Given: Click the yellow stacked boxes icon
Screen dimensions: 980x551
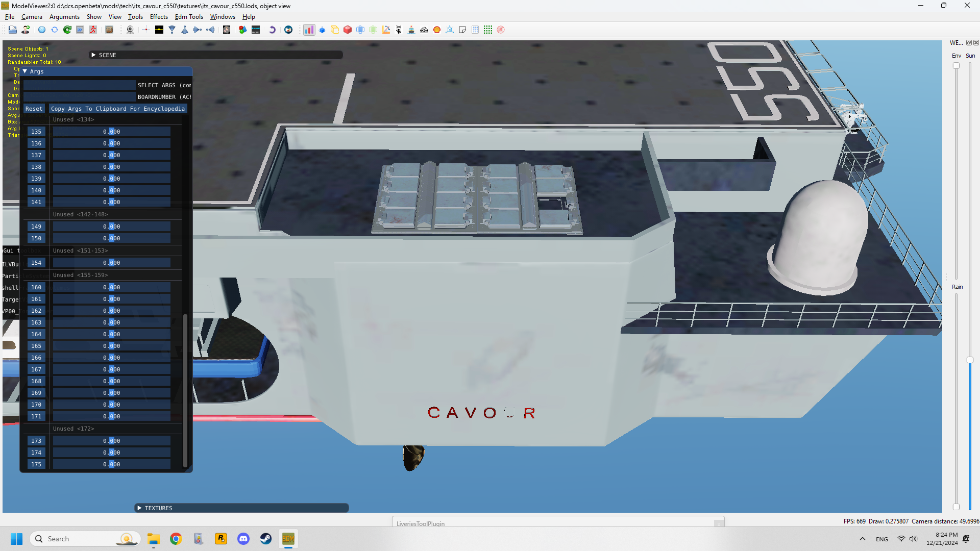Looking at the screenshot, I should 335,30.
